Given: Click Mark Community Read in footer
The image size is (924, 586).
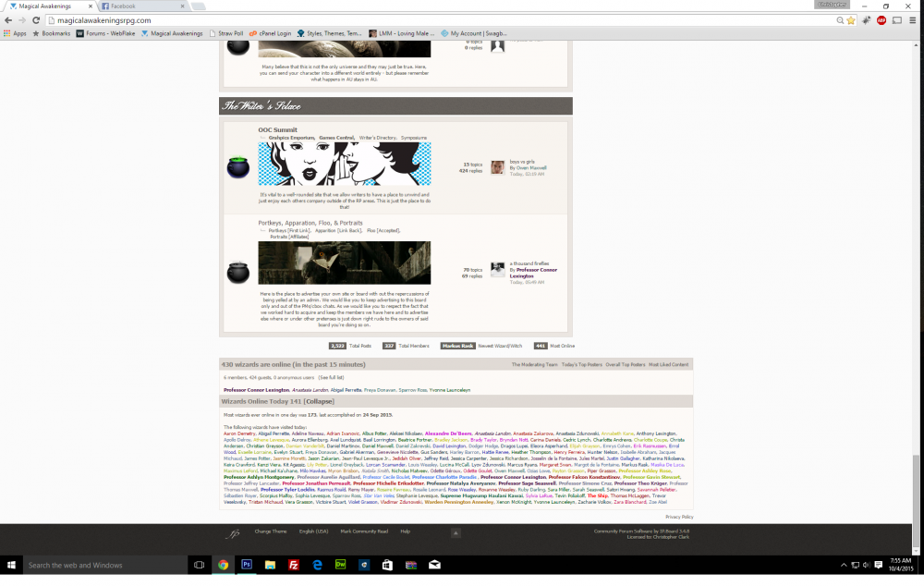Looking at the screenshot, I should coord(364,531).
